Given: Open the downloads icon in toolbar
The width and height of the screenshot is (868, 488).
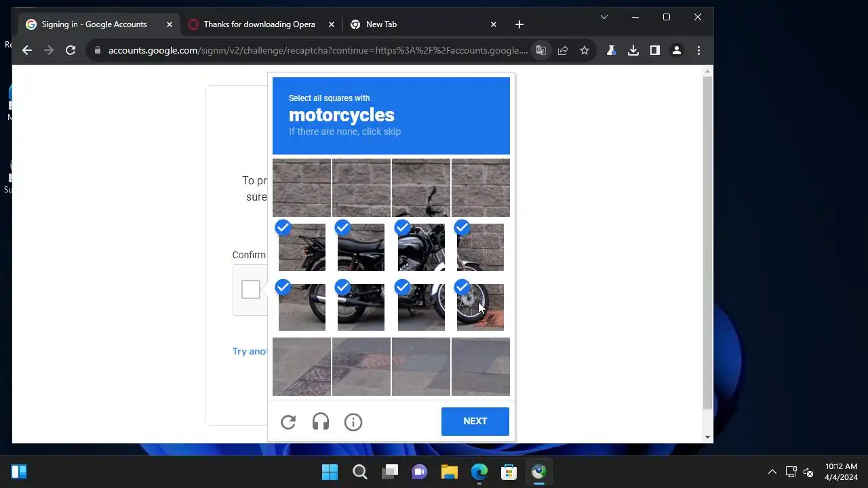Looking at the screenshot, I should pos(633,50).
